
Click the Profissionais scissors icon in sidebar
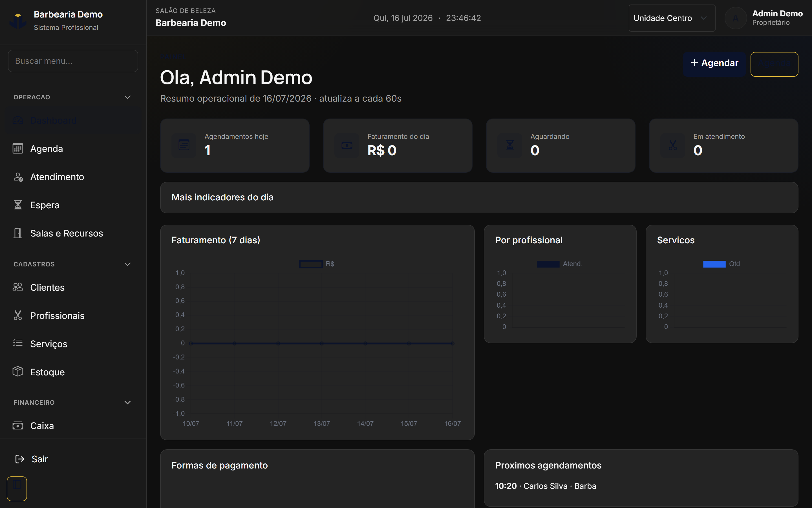(18, 315)
